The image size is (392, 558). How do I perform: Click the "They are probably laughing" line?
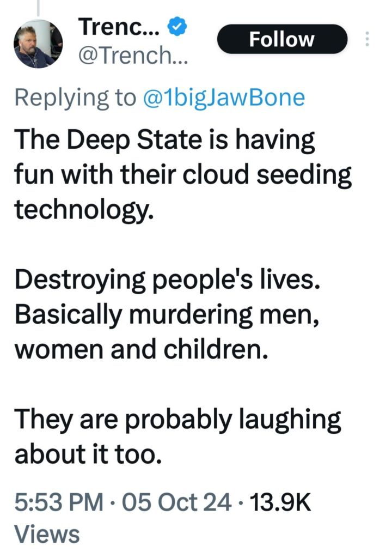[177, 420]
